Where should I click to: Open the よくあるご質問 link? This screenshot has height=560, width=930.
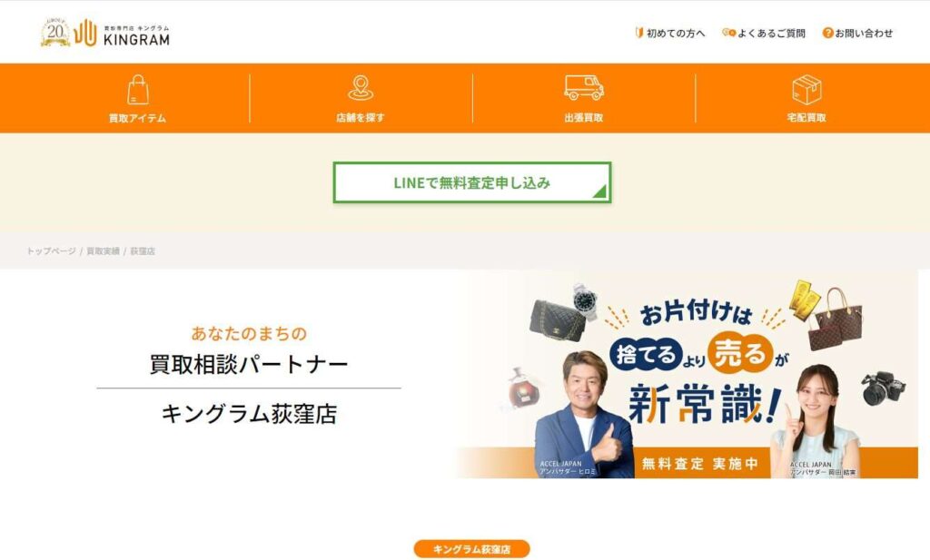pos(771,34)
